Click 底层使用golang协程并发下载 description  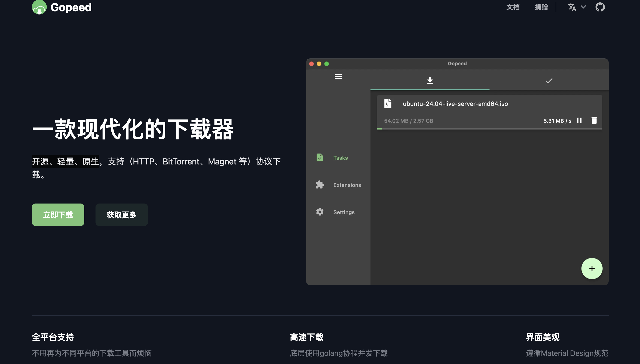[339, 353]
